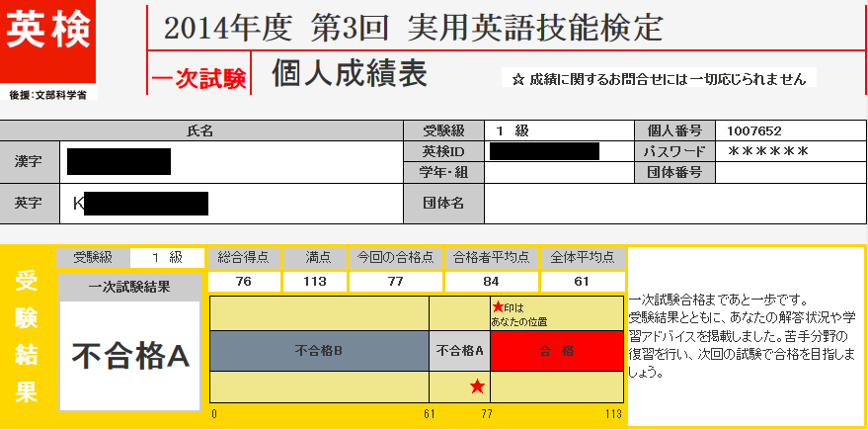Screen dimensions: 868x430
Task: Click the passing score value 77 in the score table
Action: click(x=395, y=282)
